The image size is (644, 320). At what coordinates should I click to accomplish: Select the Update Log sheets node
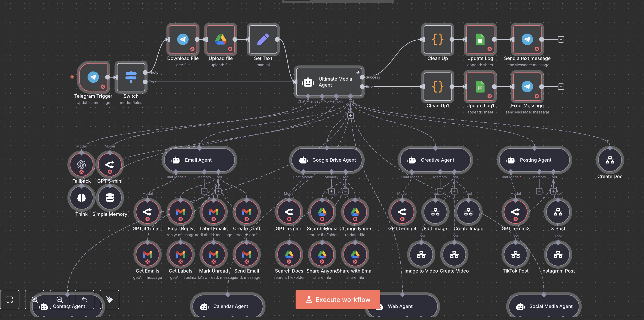pos(480,39)
